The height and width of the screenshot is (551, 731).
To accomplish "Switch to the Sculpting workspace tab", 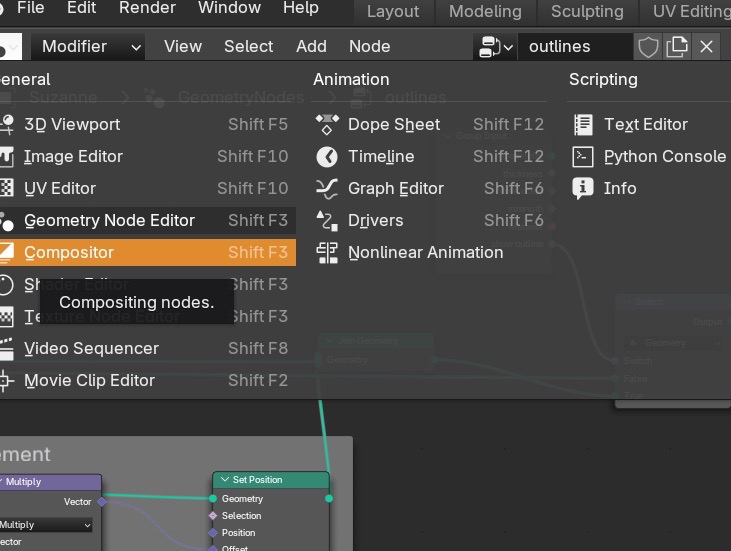I will [x=587, y=12].
